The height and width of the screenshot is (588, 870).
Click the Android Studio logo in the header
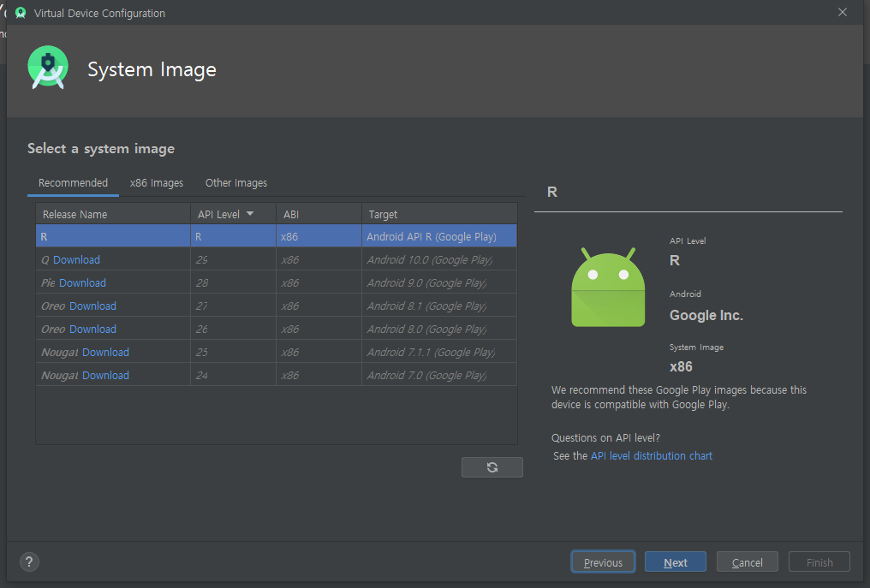click(48, 67)
